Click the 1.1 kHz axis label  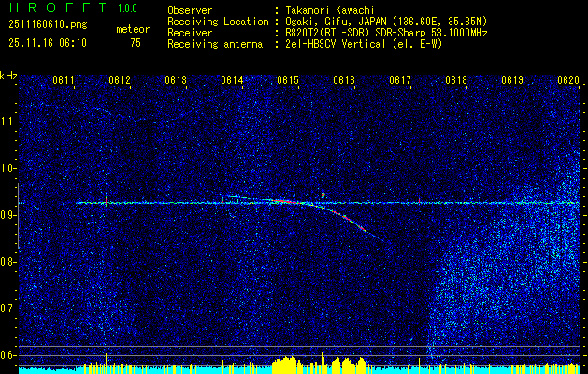(8, 122)
